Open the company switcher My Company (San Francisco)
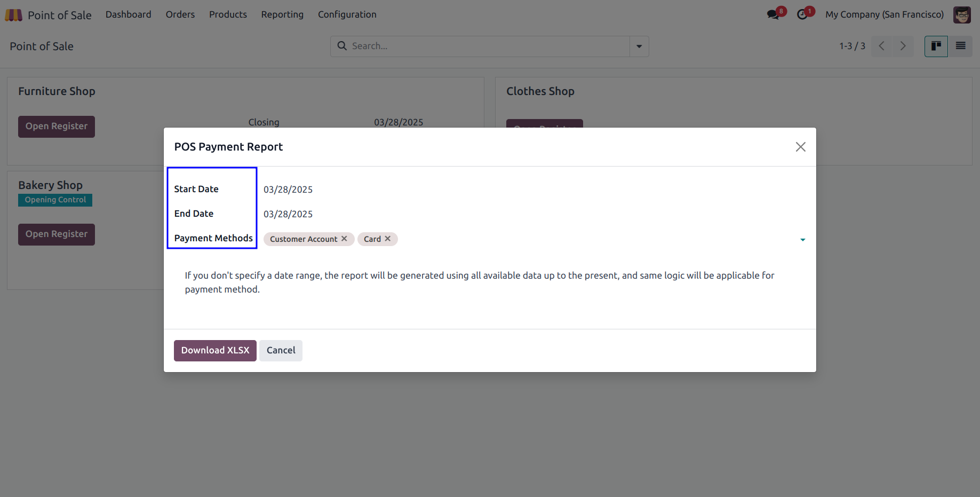 885,14
